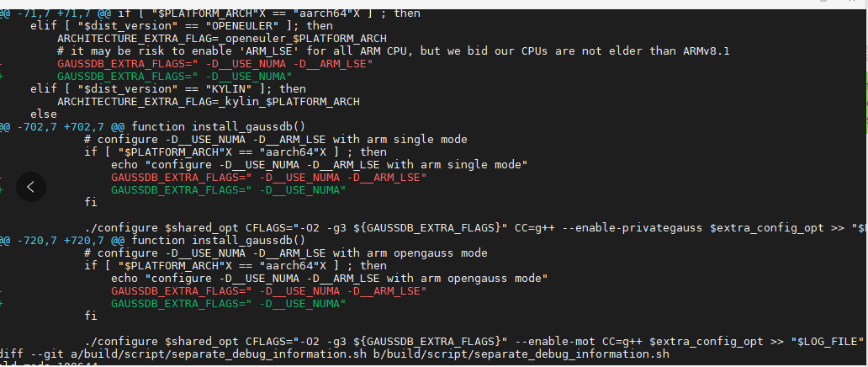Click the OPENEULER dist_version elif line
This screenshot has width=868, height=367.
[x=182, y=25]
